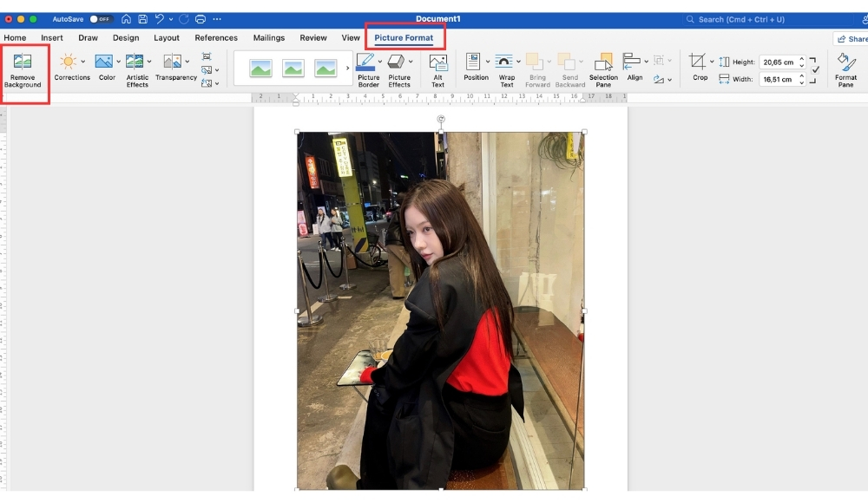Switch to the Insert tab

pyautogui.click(x=51, y=38)
